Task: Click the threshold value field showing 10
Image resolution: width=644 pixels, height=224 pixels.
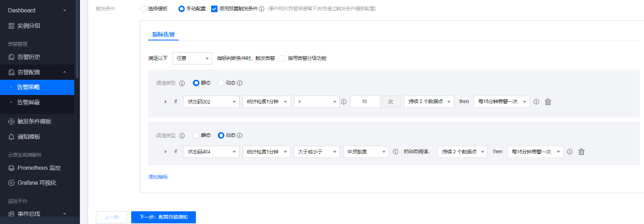Action: [365, 102]
